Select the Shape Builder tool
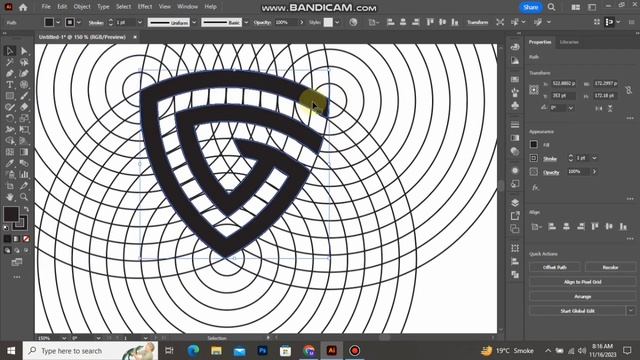640x360 pixels. (x=10, y=141)
